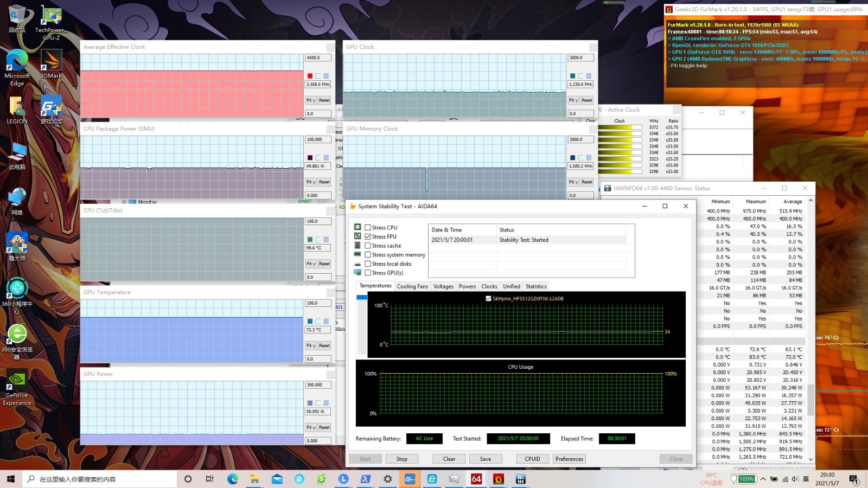Enable the Stress CPU checkbox
The height and width of the screenshot is (488, 868).
pyautogui.click(x=368, y=228)
